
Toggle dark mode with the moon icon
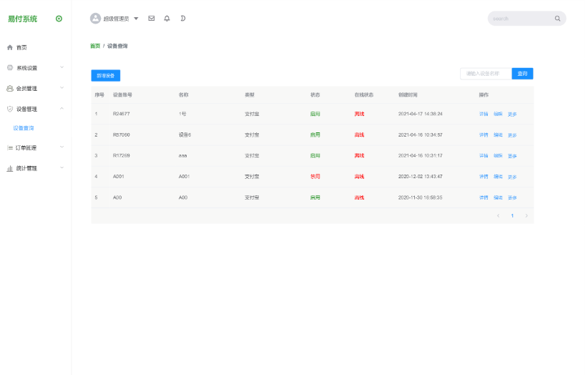(182, 19)
